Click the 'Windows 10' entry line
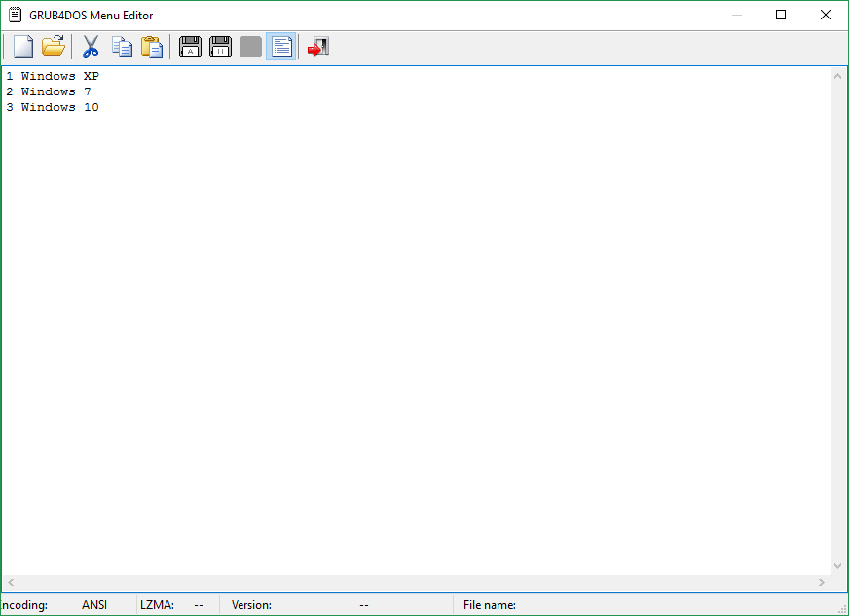 point(59,107)
